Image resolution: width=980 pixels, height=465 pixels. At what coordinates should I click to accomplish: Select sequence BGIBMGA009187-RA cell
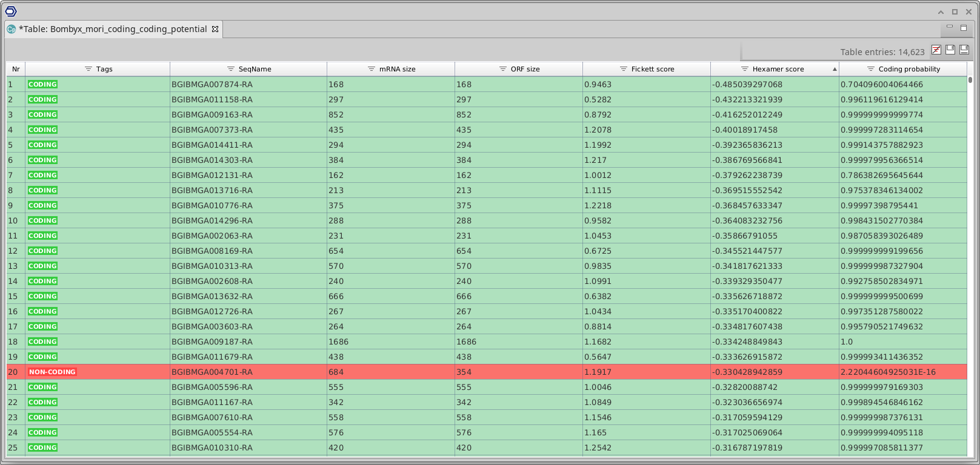click(x=212, y=341)
